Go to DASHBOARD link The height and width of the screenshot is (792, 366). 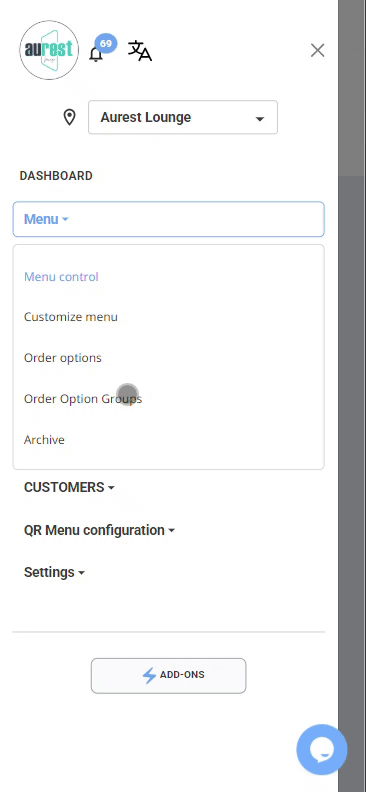coord(56,176)
